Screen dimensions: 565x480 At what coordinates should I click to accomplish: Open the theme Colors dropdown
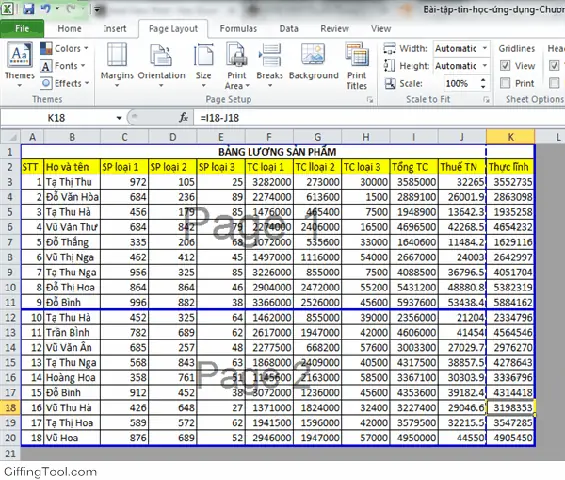coord(64,48)
